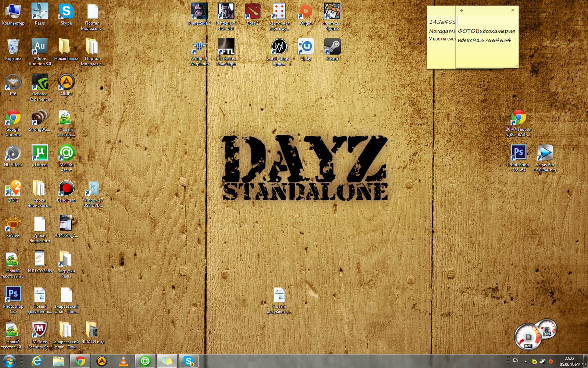Open Internet Explorer from the taskbar
The image size is (588, 368).
(x=36, y=361)
